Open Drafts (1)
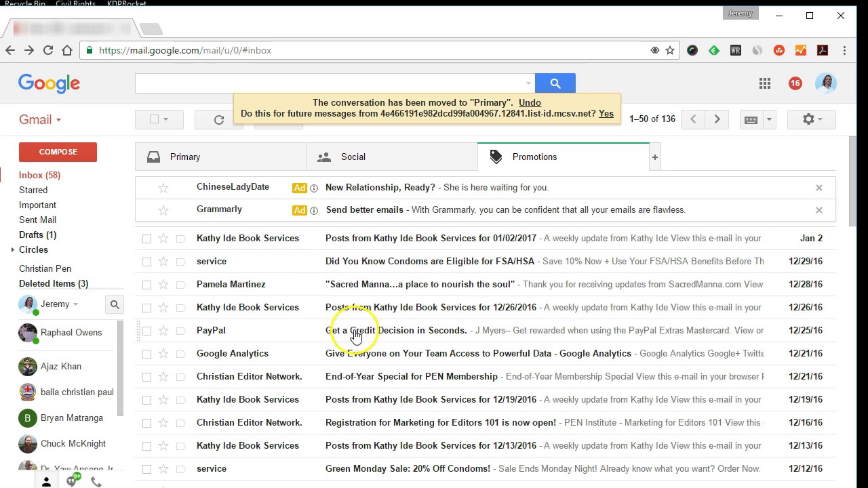The width and height of the screenshot is (868, 488). point(37,235)
